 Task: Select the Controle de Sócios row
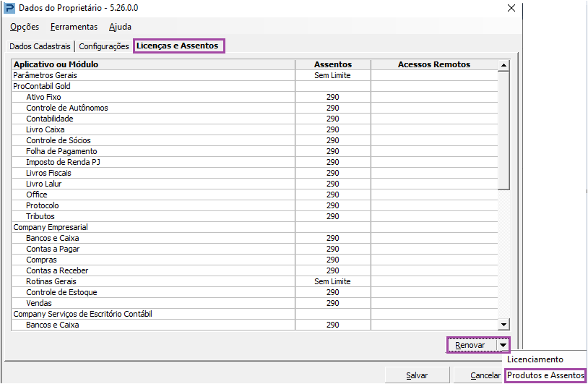pos(254,141)
